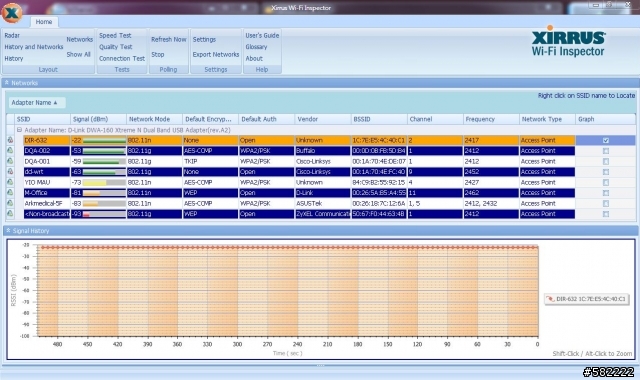The image size is (640, 380).
Task: Enable the Graph checkbox for YIO MAU
Action: [x=606, y=182]
